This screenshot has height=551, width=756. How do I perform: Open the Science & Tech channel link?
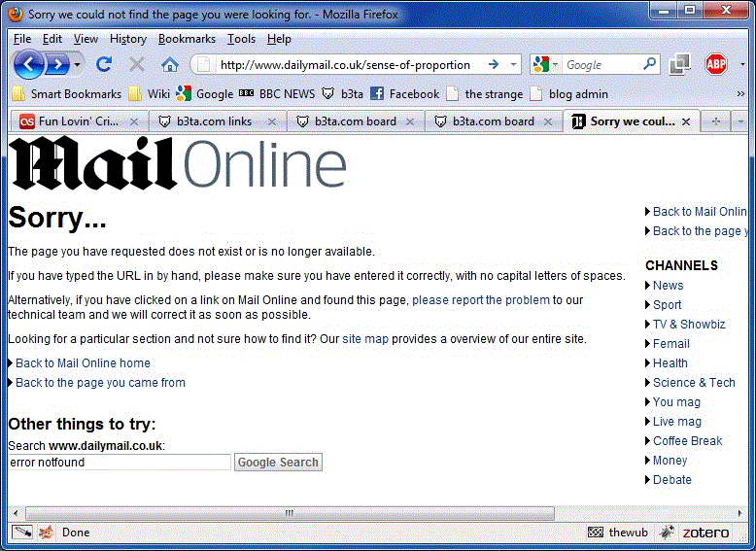694,383
